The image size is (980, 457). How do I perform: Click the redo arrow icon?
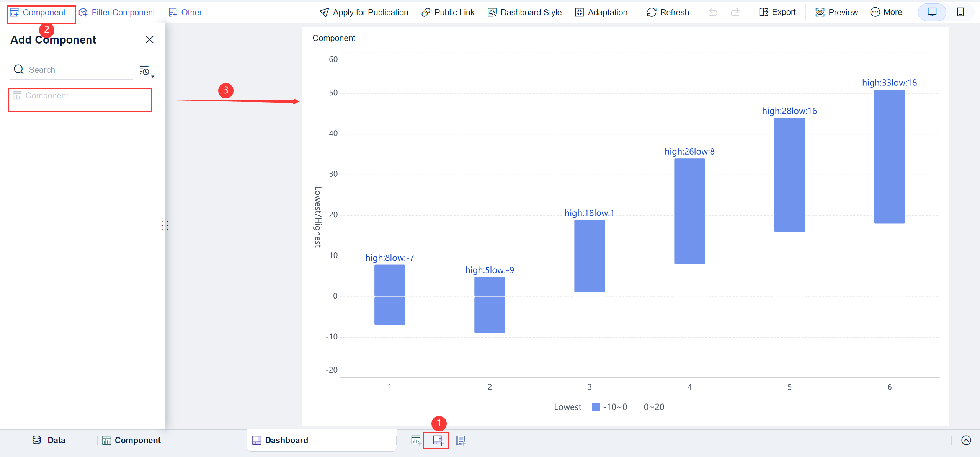(735, 12)
